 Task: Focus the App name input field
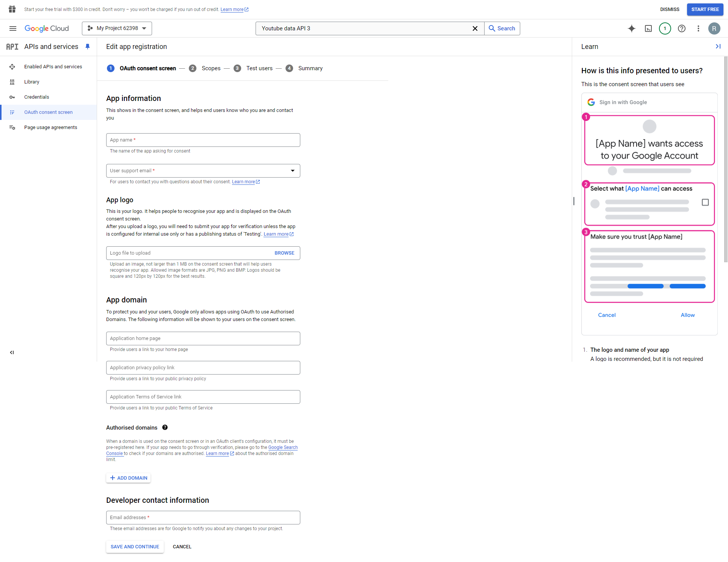pyautogui.click(x=203, y=140)
